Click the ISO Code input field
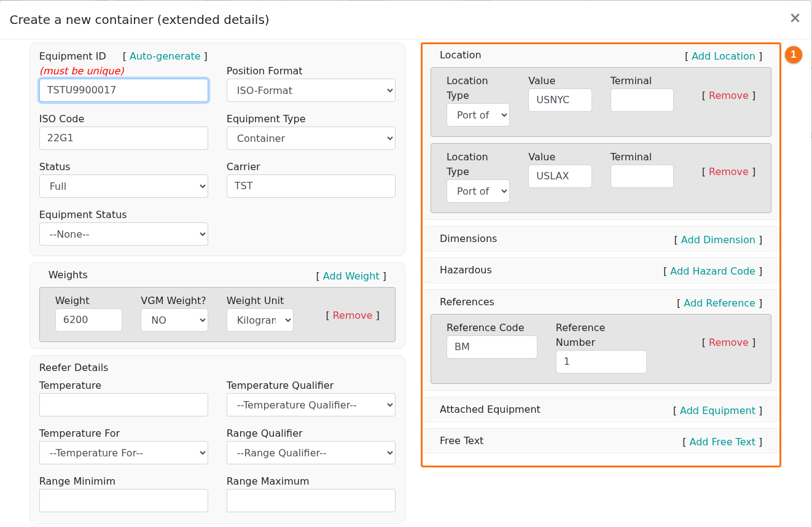 (x=123, y=138)
